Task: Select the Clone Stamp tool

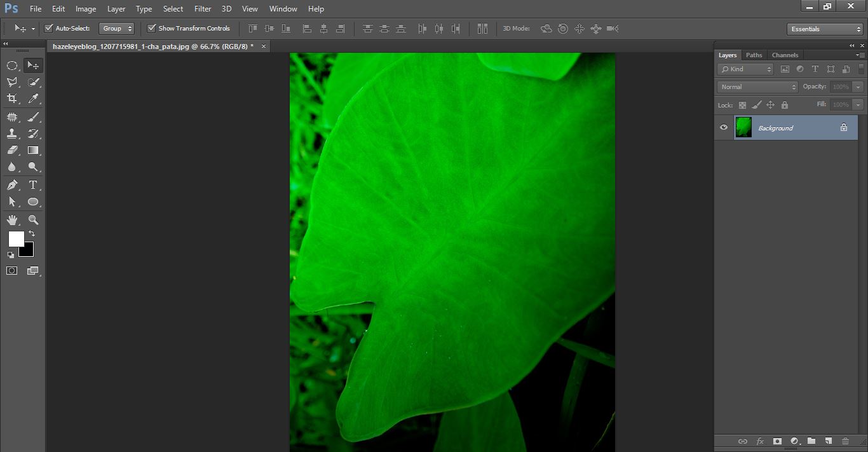Action: (x=13, y=134)
